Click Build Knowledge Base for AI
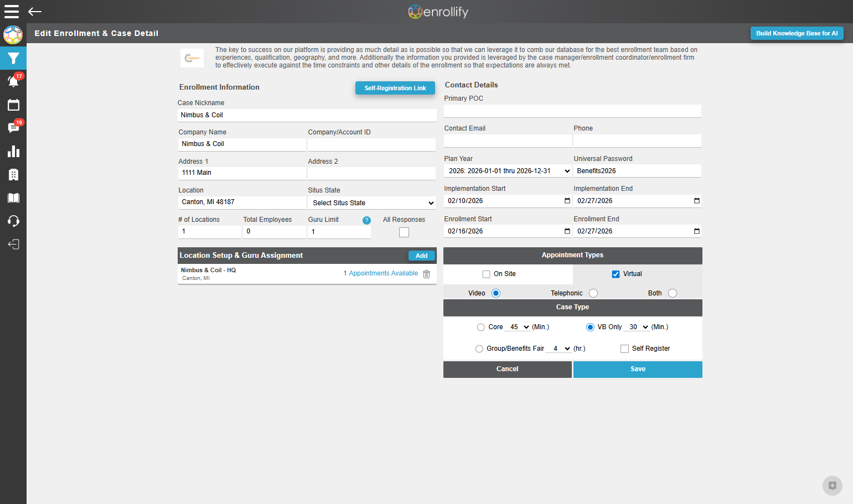The height and width of the screenshot is (504, 853). 797,33
